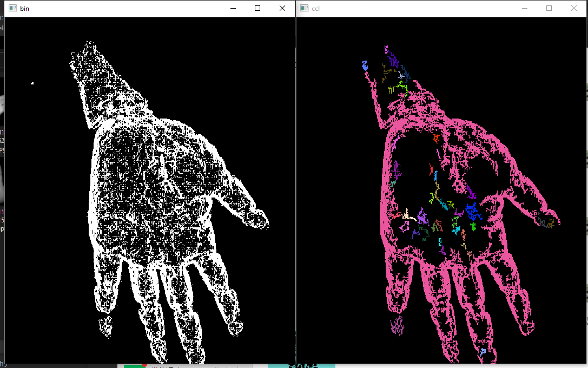Viewport: 588px width, 368px height.
Task: Minimize the bin window
Action: click(x=233, y=8)
